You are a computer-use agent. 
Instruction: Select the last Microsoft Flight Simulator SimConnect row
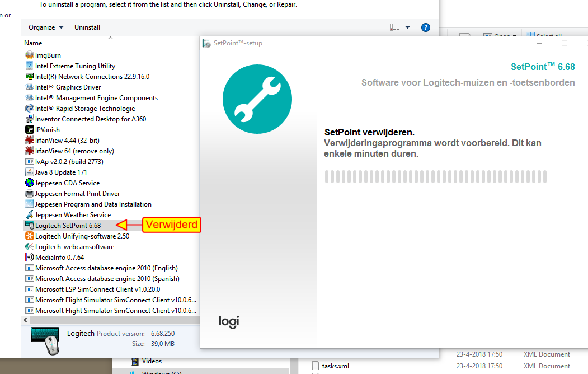pos(111,311)
